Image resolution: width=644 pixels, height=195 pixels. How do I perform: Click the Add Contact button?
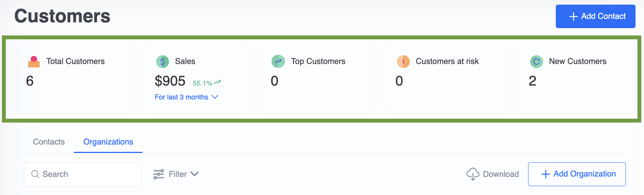click(595, 16)
